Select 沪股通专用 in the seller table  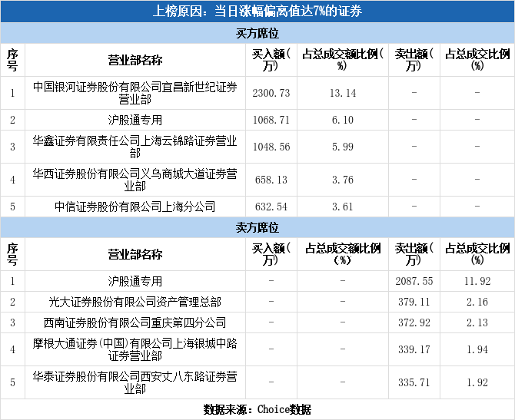135,281
